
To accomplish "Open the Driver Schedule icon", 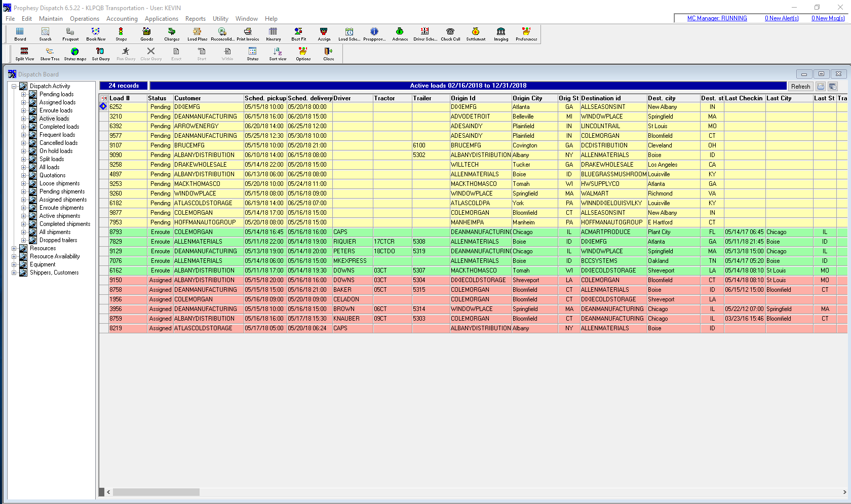I will coord(425,34).
